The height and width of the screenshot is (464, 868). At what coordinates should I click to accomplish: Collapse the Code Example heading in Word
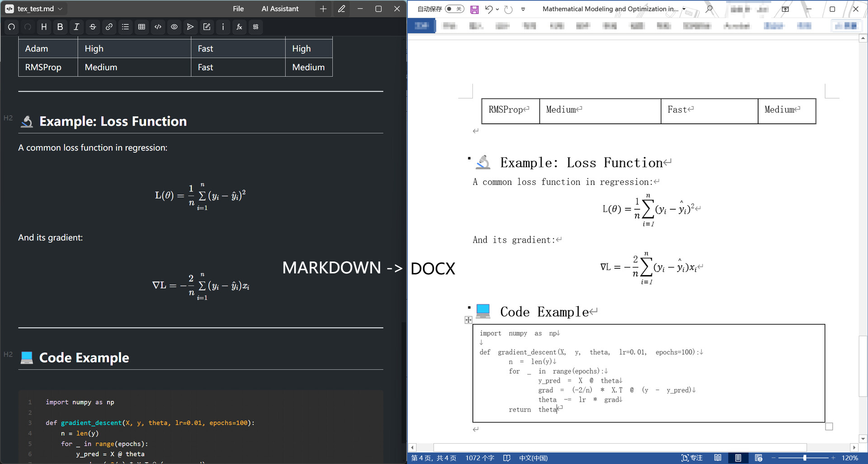point(469,307)
